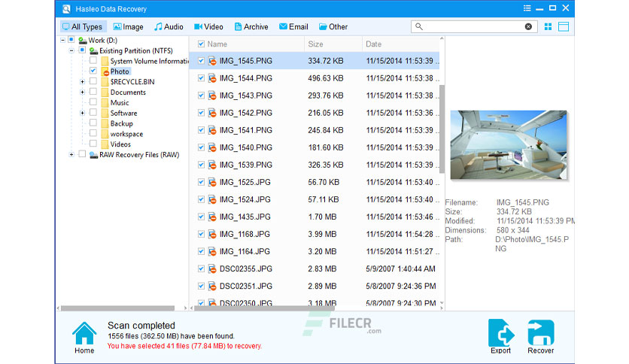Click the Documents folder icon
Image resolution: width=629 pixels, height=364 pixels.
[x=105, y=93]
